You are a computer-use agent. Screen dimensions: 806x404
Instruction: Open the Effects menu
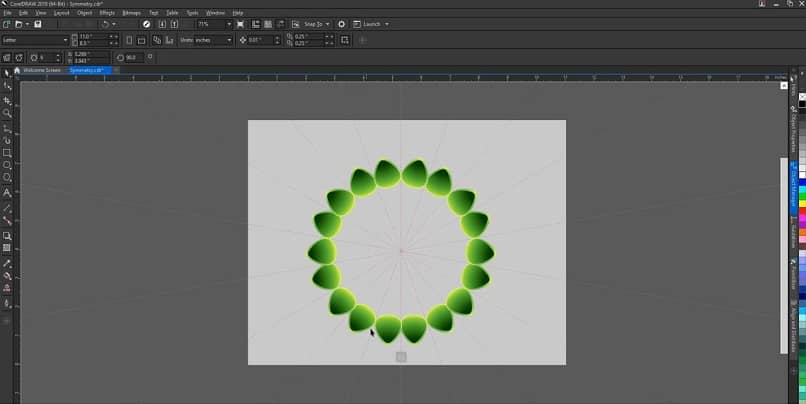pyautogui.click(x=107, y=13)
